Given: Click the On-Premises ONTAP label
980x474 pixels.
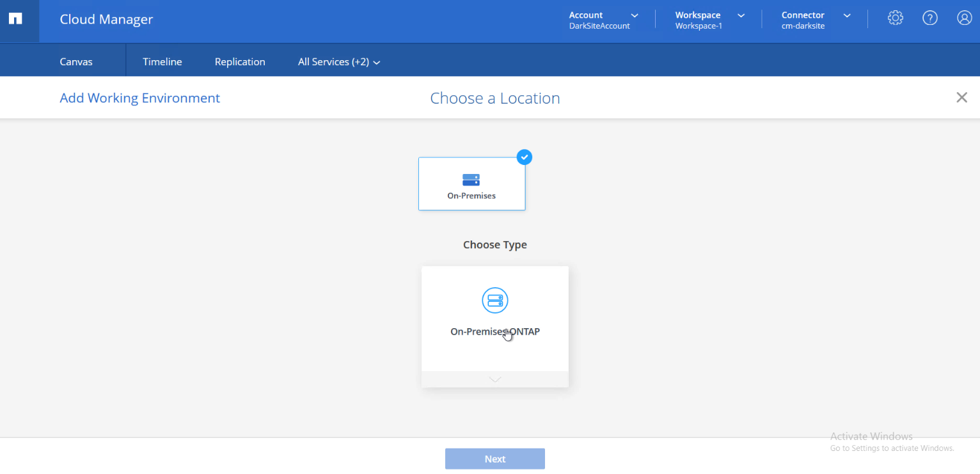Looking at the screenshot, I should (495, 331).
